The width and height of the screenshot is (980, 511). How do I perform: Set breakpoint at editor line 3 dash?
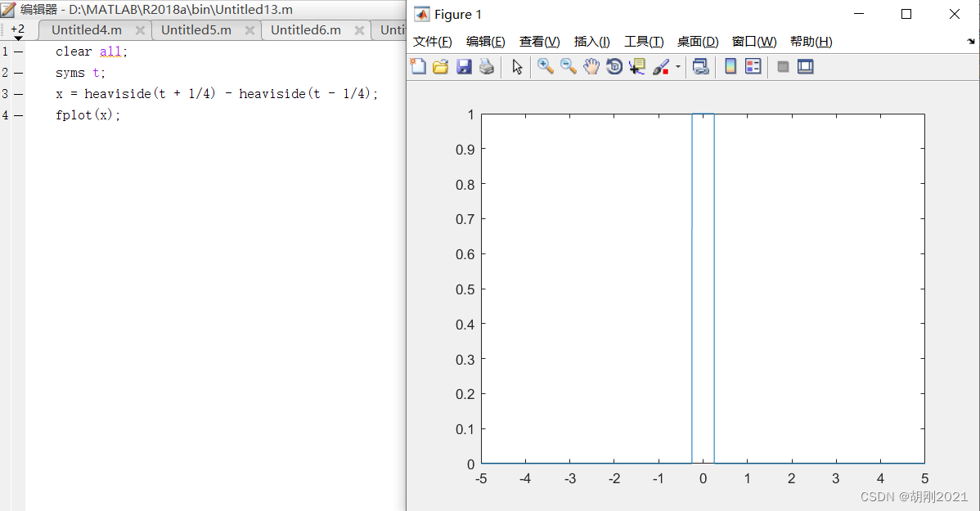click(x=19, y=94)
